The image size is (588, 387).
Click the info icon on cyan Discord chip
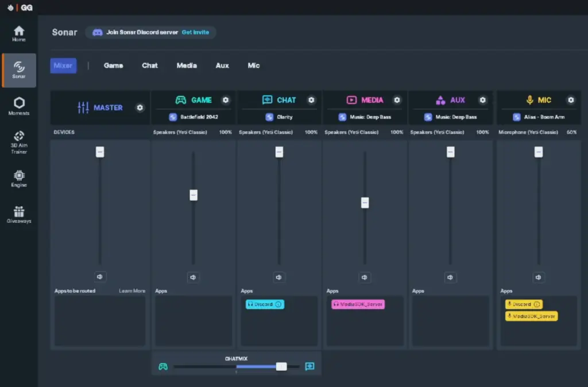pos(278,304)
